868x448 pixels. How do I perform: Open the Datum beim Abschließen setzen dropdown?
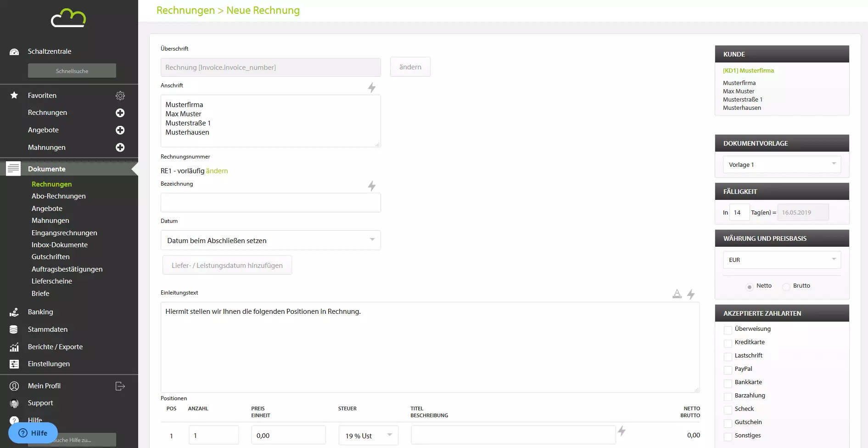tap(270, 240)
